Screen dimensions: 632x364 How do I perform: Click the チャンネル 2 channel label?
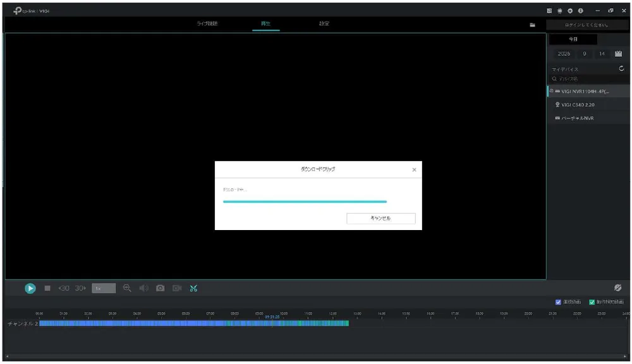pyautogui.click(x=23, y=324)
